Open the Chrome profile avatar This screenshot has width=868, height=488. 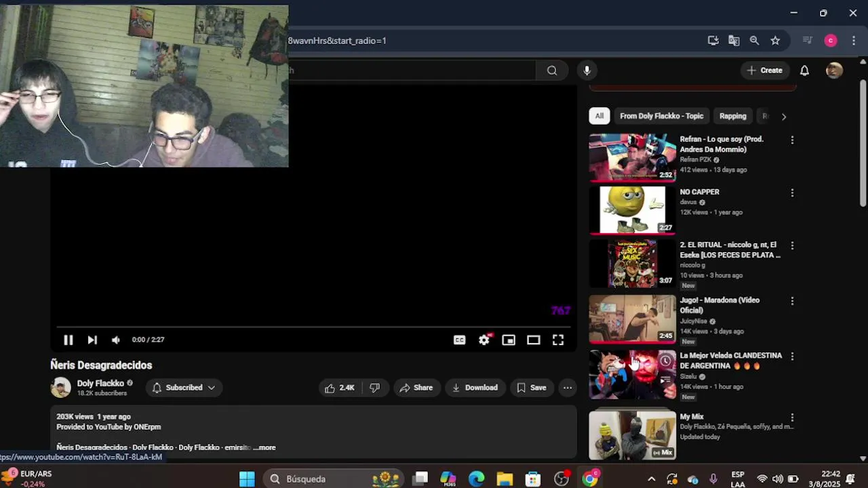pos(831,41)
